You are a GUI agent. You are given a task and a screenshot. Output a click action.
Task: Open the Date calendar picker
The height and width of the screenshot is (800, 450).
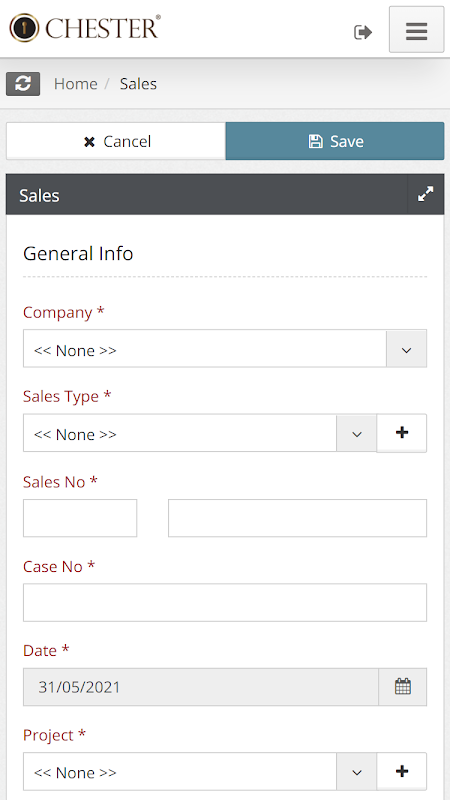[403, 687]
